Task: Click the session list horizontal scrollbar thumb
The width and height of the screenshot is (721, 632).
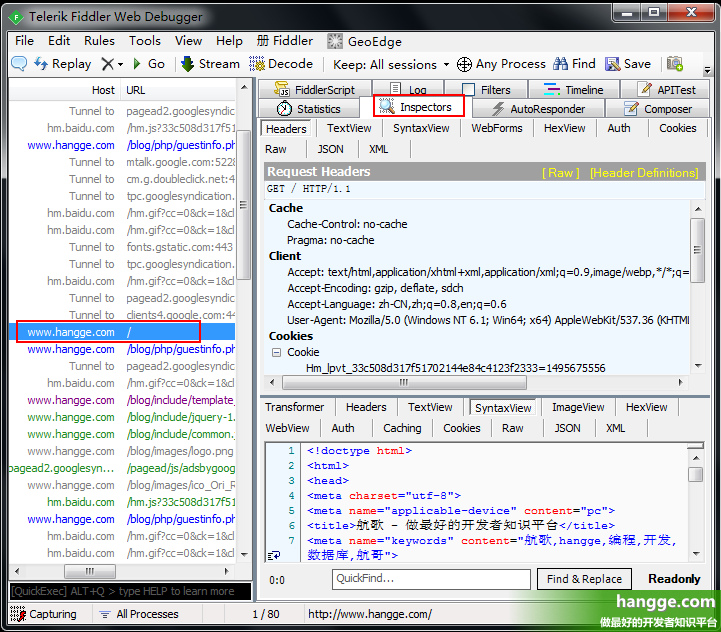Action: coord(90,571)
